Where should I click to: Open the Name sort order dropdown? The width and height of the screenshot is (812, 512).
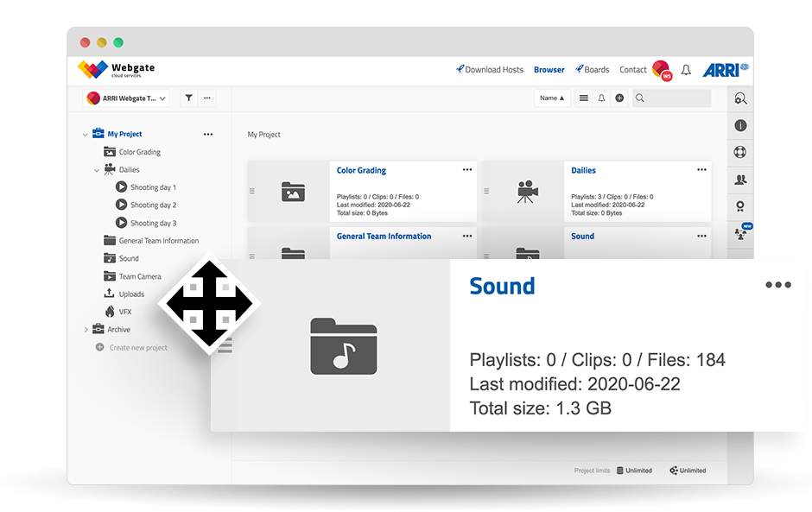552,98
